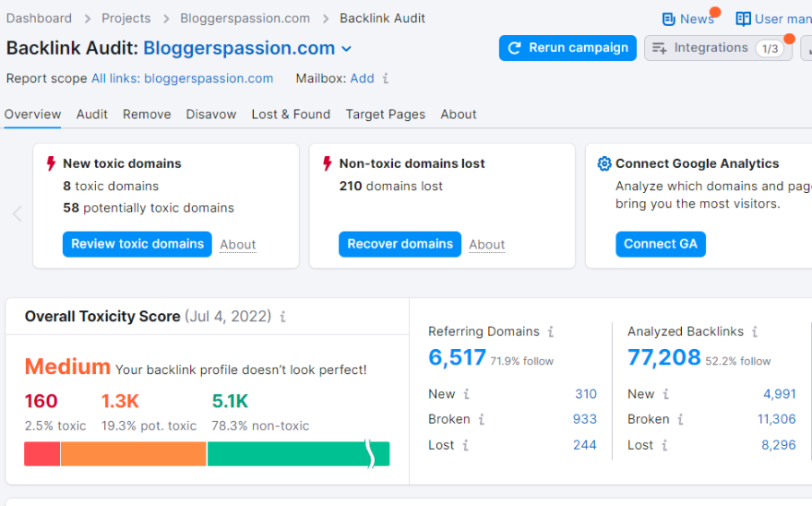The image size is (812, 506).
Task: Click the Connect GA button
Action: pos(661,244)
